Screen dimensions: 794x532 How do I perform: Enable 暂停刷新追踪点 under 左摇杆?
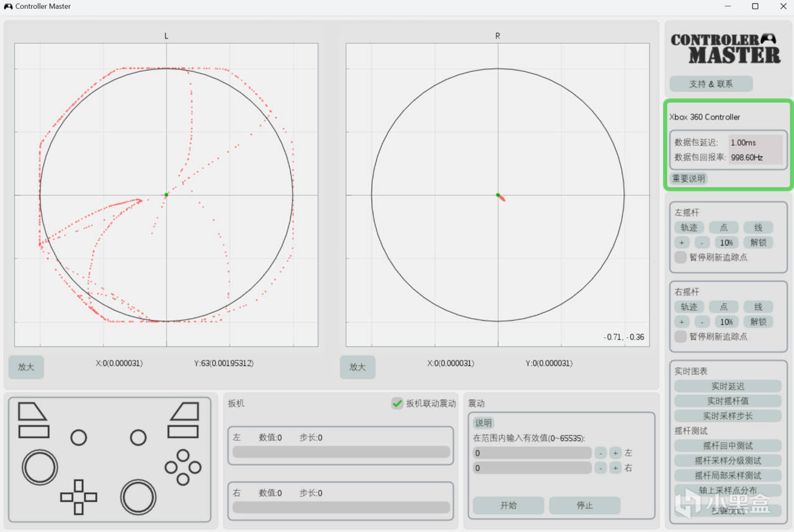pos(680,257)
